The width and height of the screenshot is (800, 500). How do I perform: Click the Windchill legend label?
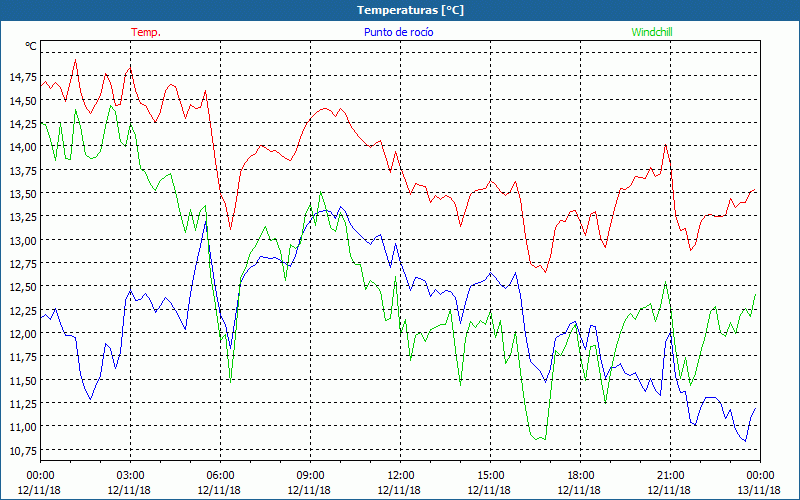coord(652,32)
